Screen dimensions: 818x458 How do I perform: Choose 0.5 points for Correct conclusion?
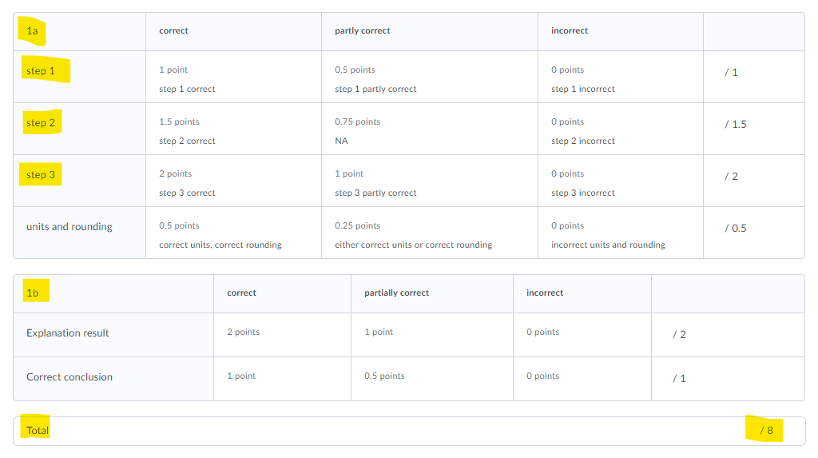pos(431,377)
